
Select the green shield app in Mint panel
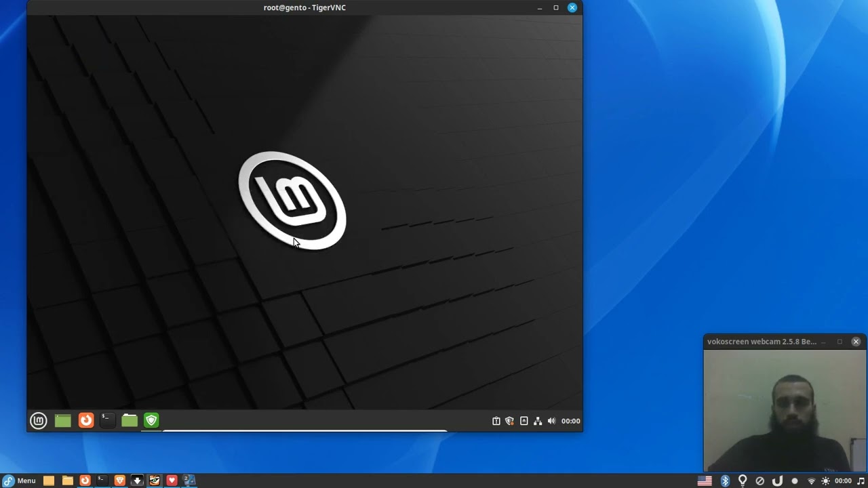point(151,421)
